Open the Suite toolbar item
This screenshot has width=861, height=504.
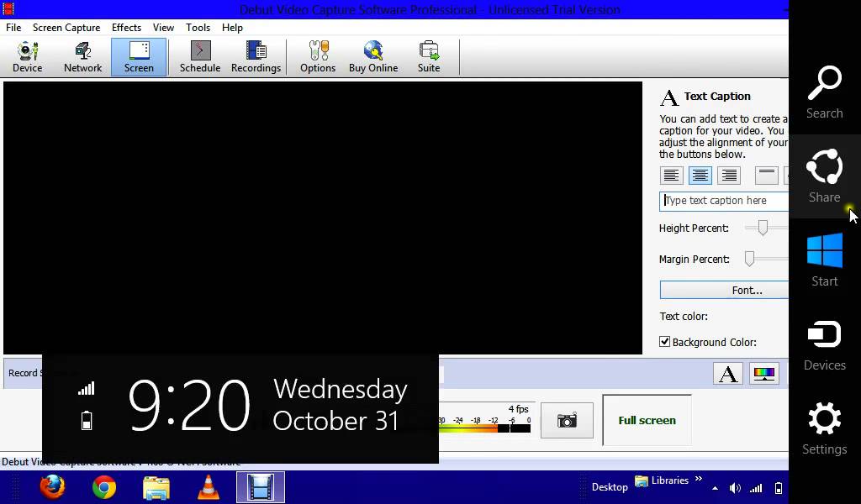429,57
